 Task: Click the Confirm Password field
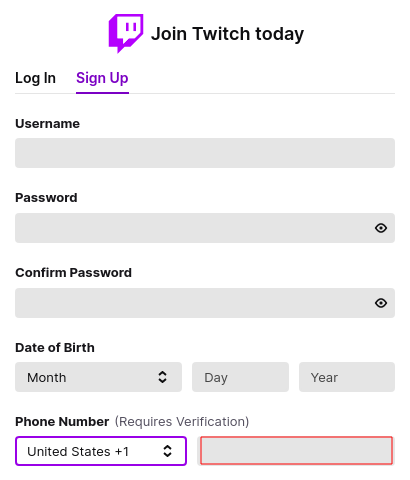(205, 303)
